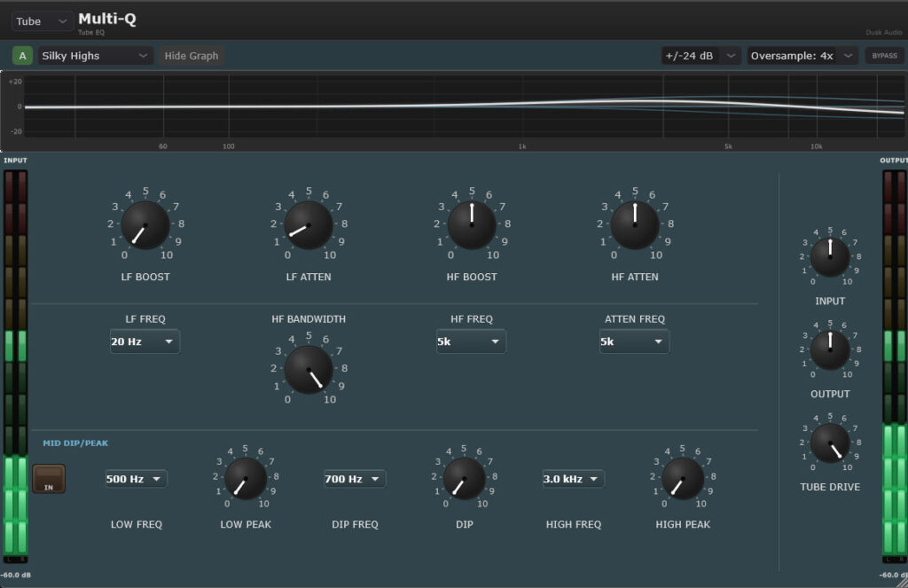Click the LF ATTEN knob

309,224
